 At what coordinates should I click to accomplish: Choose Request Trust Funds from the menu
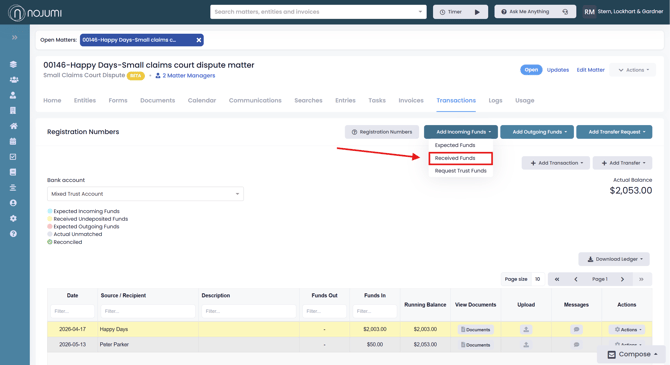pos(460,171)
